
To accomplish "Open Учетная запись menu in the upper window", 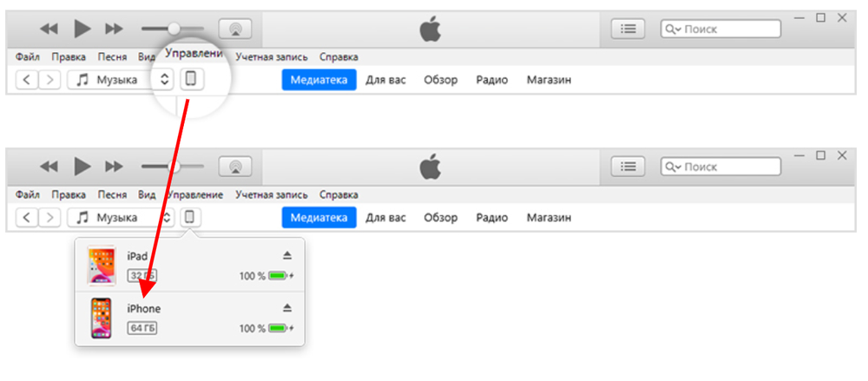I will coord(271,57).
